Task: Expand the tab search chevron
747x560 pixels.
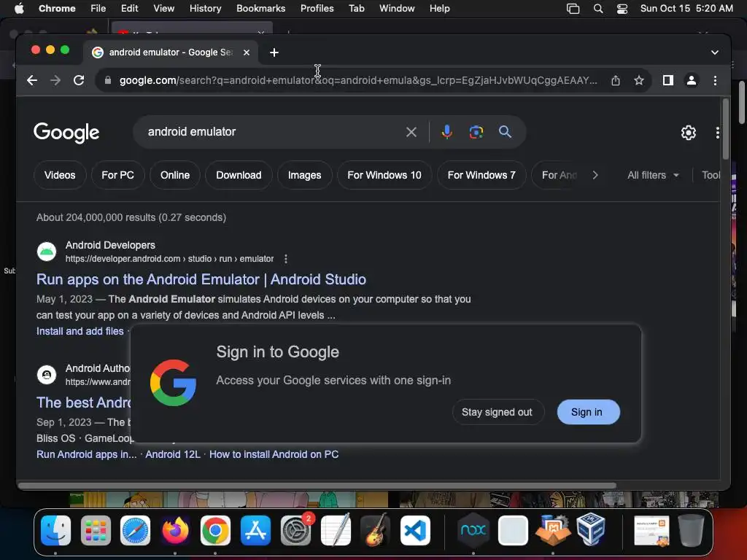Action: 715,52
